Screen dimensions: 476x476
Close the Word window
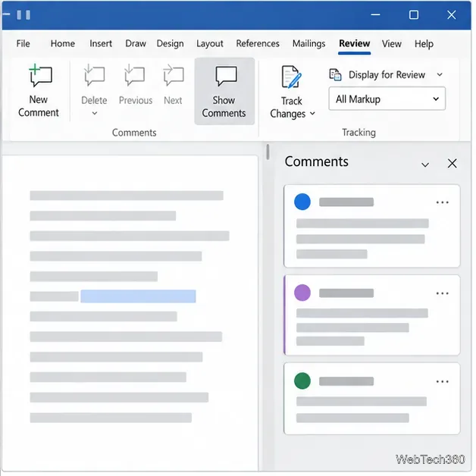point(452,14)
